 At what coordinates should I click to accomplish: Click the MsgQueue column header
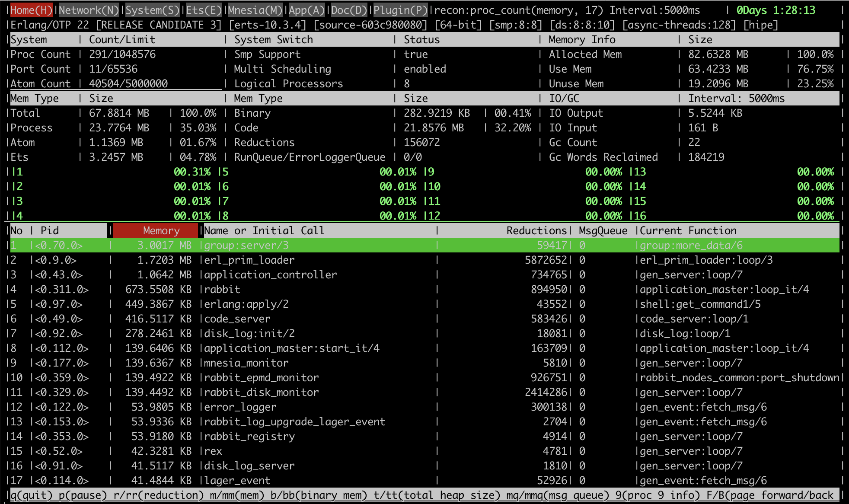pyautogui.click(x=603, y=231)
